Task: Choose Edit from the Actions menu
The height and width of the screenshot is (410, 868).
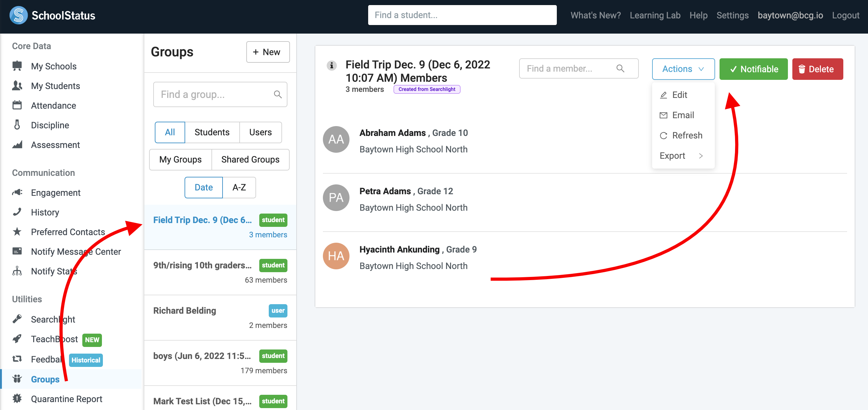Action: tap(679, 95)
